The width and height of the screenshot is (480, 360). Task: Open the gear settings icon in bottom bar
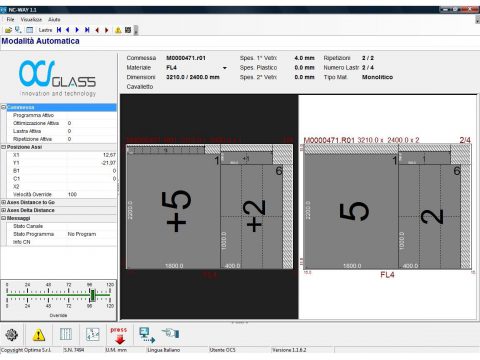pos(12,335)
